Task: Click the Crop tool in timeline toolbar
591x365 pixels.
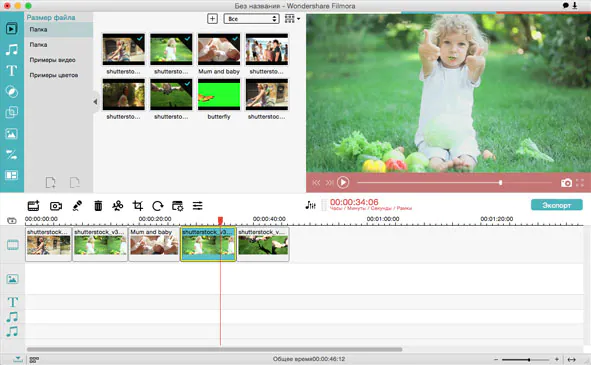Action: point(138,206)
